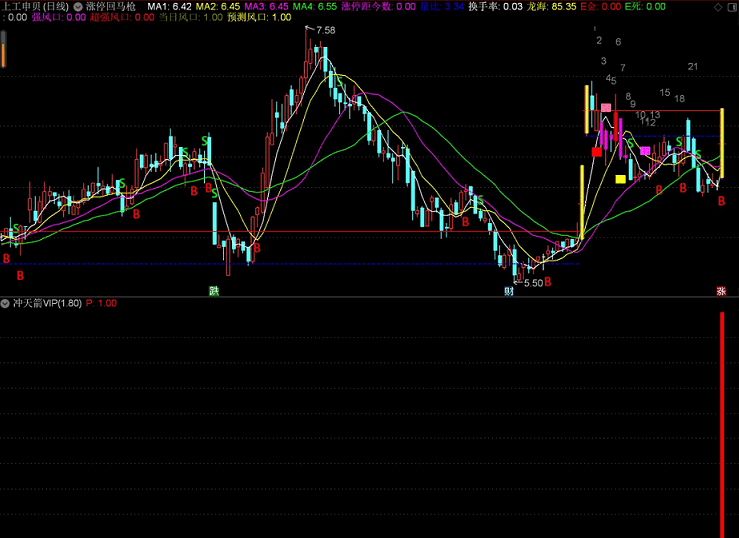This screenshot has height=538, width=739.
Task: Select the 7.58 high price label
Action: coord(326,30)
